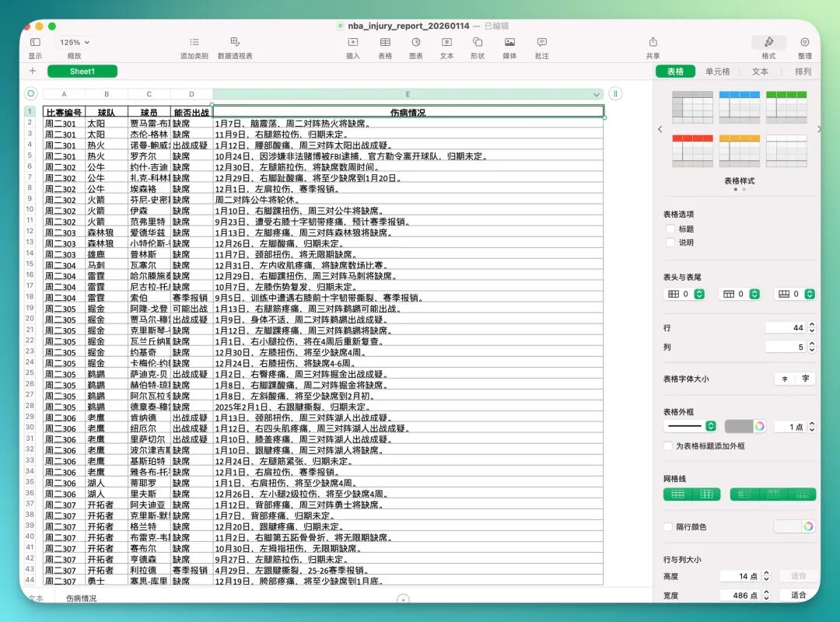Enable 隔行颜色 alternating row checkbox

668,526
